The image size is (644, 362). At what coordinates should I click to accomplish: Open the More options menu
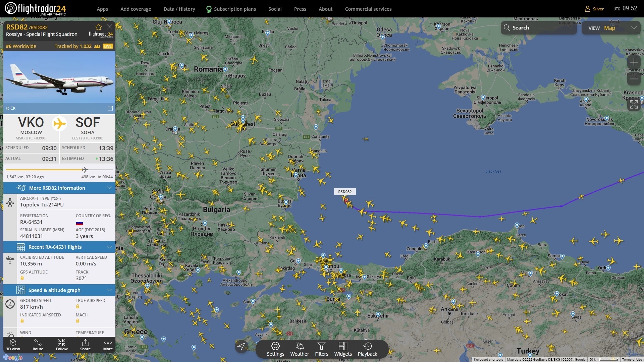coord(108,345)
